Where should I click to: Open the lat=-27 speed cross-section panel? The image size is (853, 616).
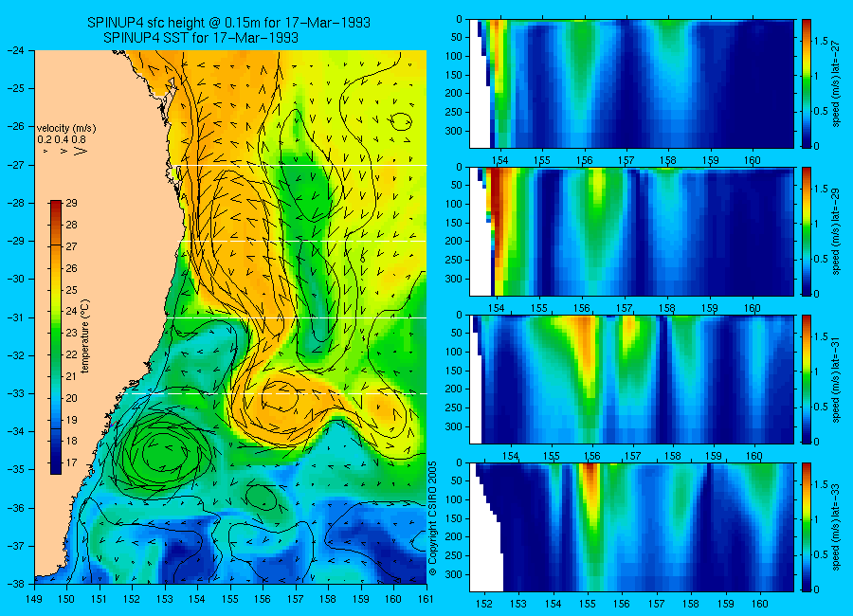(x=631, y=83)
